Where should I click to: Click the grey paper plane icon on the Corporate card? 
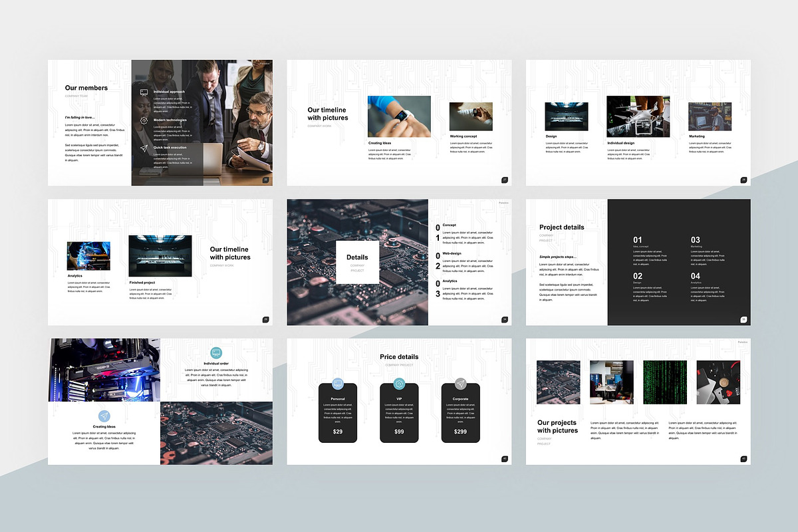pos(460,383)
